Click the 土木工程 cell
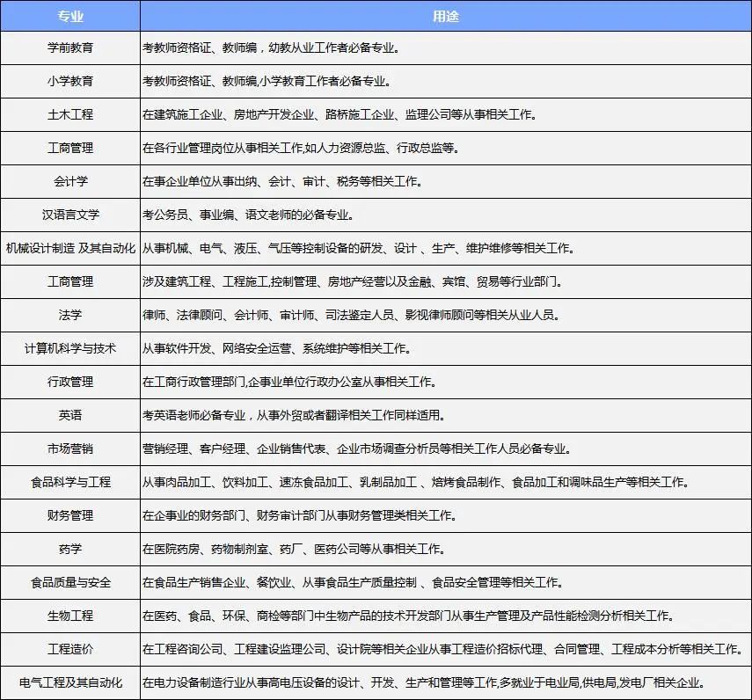Image resolution: width=752 pixels, height=700 pixels. pos(70,114)
